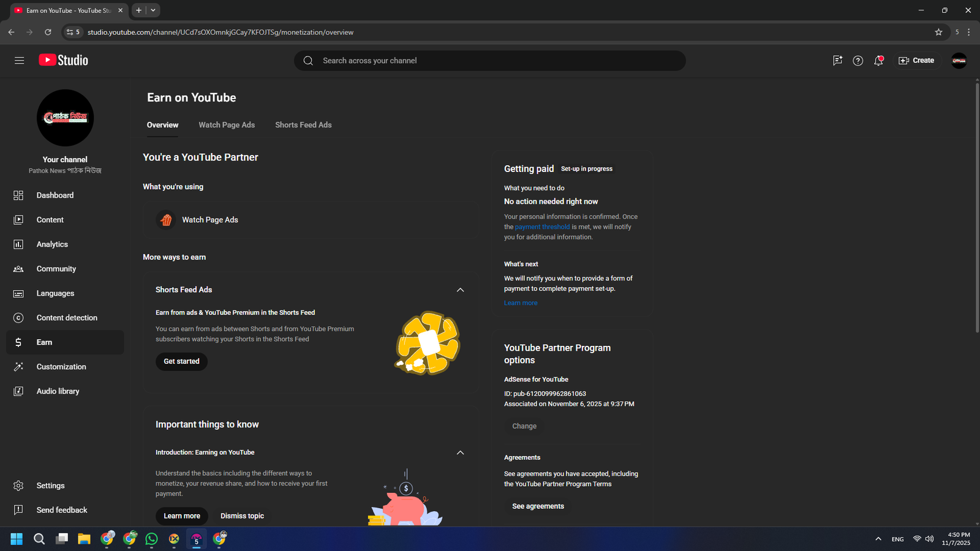Close the Earn on YouTube browser tab
980x551 pixels.
pyautogui.click(x=120, y=10)
